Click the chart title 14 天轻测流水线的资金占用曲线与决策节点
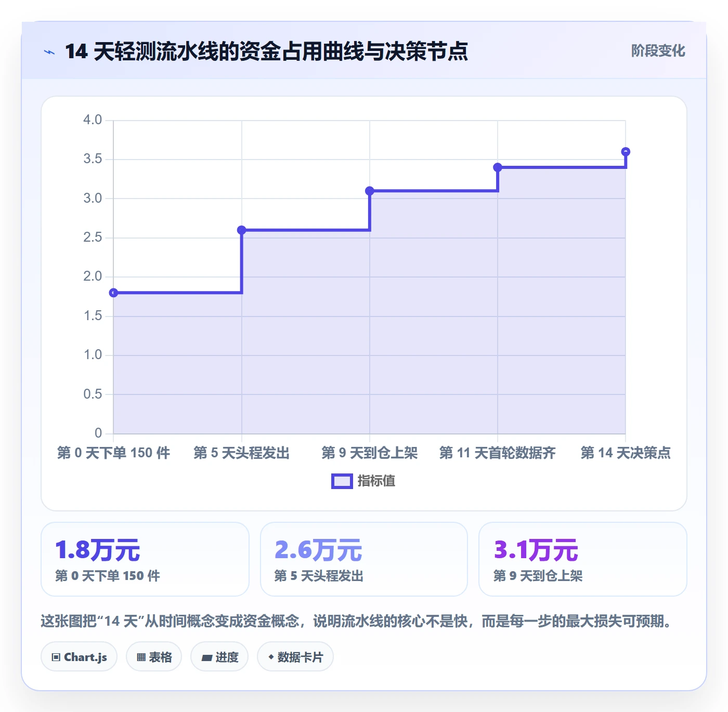 (x=267, y=51)
